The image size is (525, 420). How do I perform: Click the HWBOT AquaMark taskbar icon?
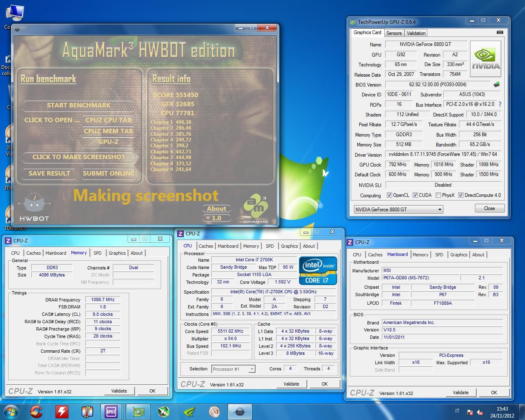pyautogui.click(x=240, y=411)
